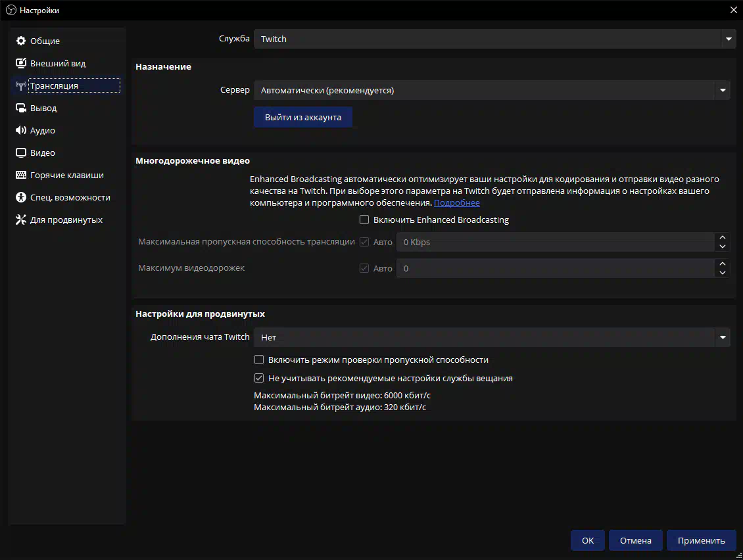Click the speaker icon for Аудио
This screenshot has height=560, width=743.
(x=21, y=130)
